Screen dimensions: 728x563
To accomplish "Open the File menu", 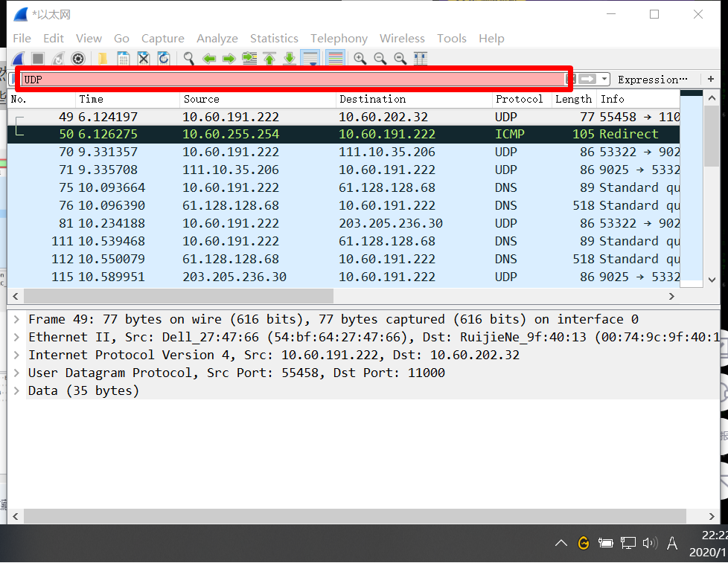I will tap(22, 39).
